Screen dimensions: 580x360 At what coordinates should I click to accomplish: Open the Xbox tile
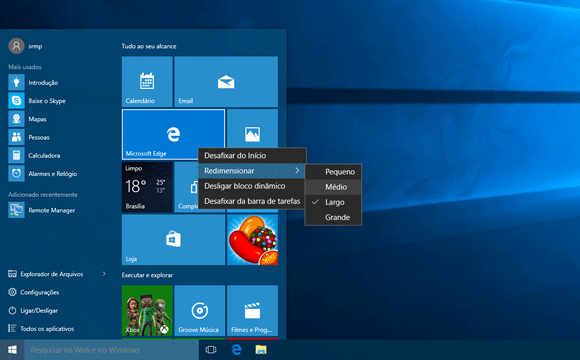pyautogui.click(x=147, y=310)
